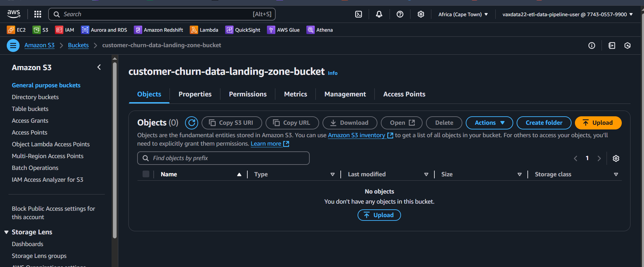Click the Delete button
Viewport: 644px width, 267px height.
[x=444, y=123]
